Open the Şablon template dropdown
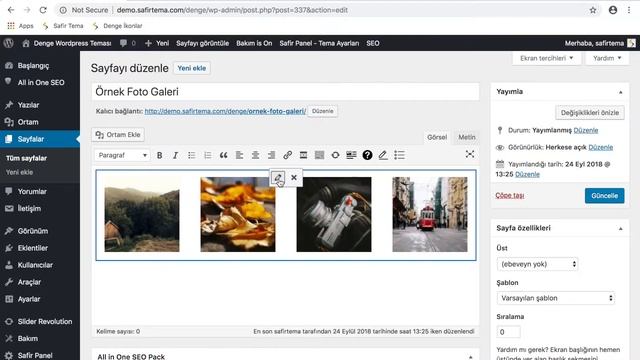Viewport: 640px width, 360px height. [x=556, y=298]
